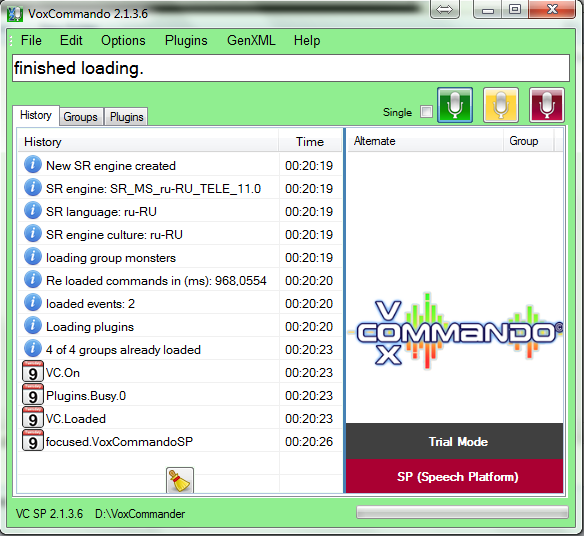The height and width of the screenshot is (536, 584).
Task: Click the red microphone off button
Action: 547,105
